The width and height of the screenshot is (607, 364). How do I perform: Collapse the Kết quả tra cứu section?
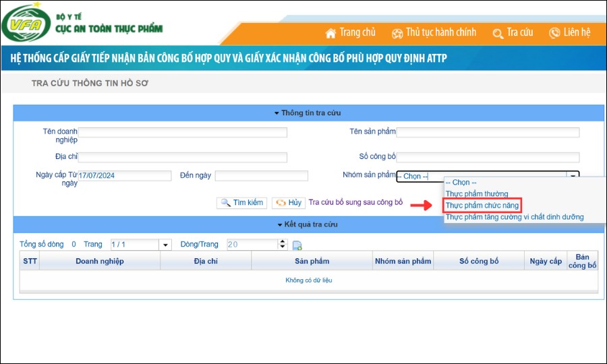pos(308,224)
